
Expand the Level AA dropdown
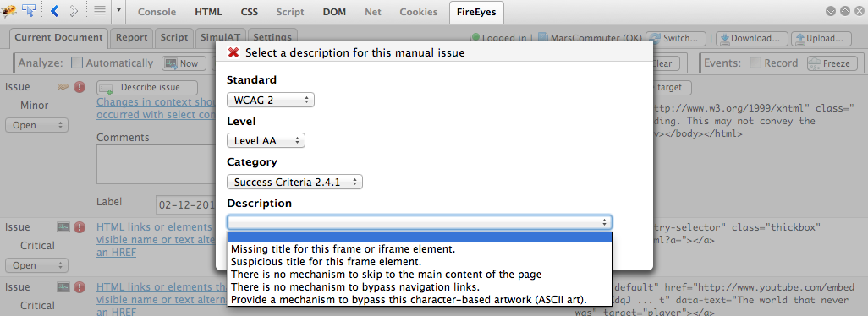(x=266, y=141)
